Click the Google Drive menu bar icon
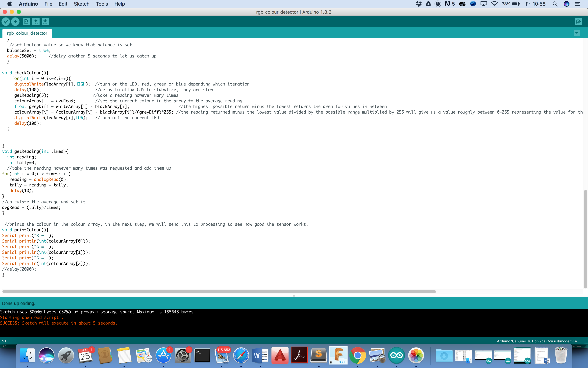Viewport: 588px width, 368px height. click(428, 4)
